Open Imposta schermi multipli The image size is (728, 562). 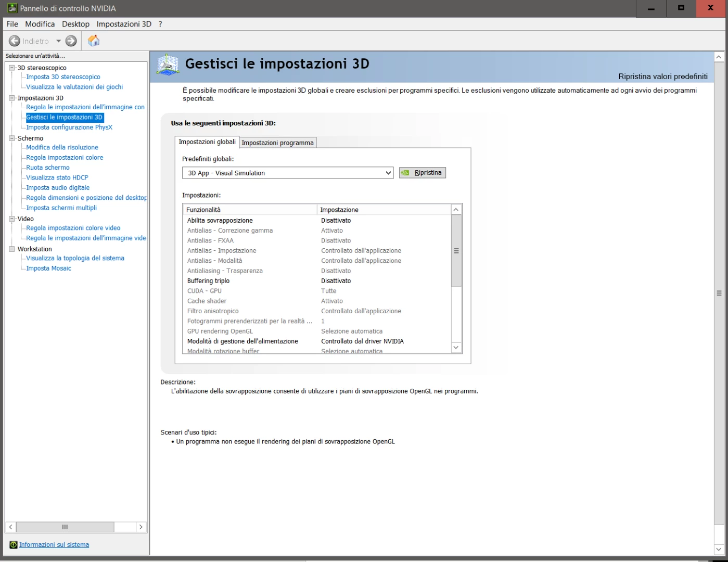click(61, 208)
